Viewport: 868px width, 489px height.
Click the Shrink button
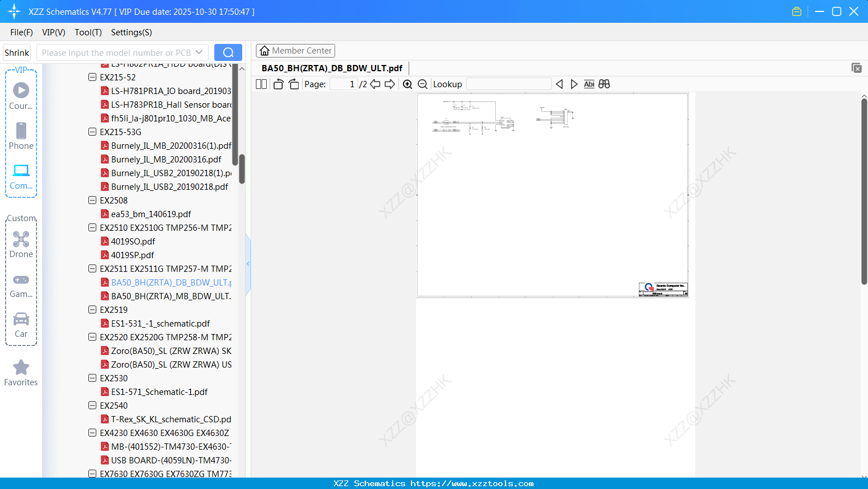(x=17, y=52)
